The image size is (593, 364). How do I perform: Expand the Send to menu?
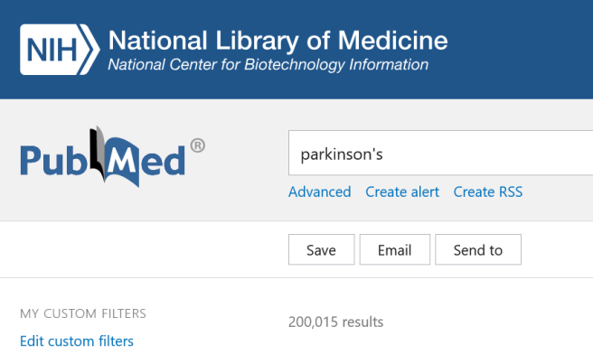[x=478, y=249]
